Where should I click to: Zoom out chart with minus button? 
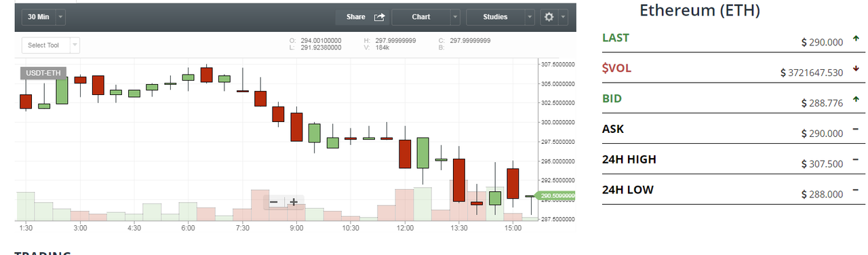tap(274, 202)
